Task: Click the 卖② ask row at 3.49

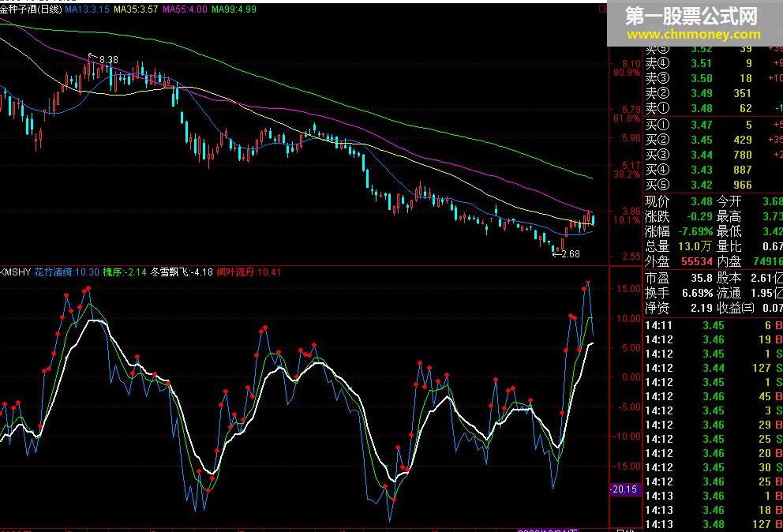Action: (x=713, y=93)
